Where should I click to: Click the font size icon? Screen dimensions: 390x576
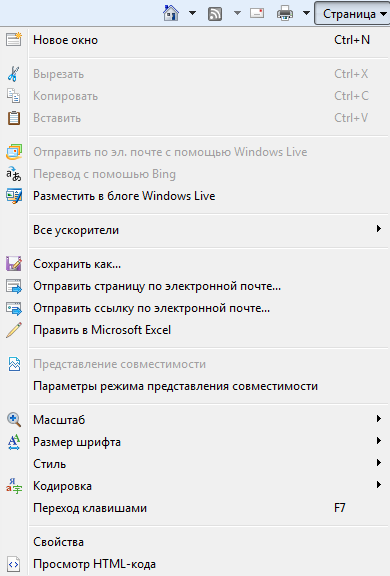(14, 442)
